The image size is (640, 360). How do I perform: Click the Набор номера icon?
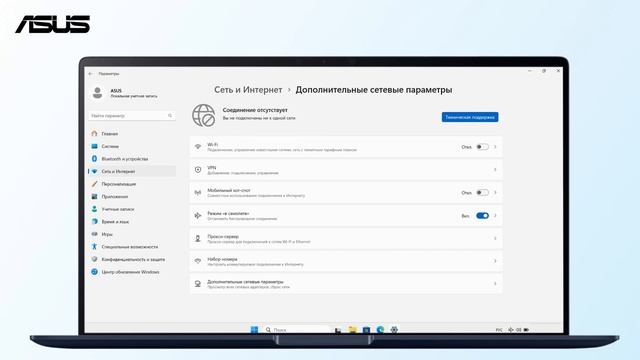pyautogui.click(x=198, y=261)
